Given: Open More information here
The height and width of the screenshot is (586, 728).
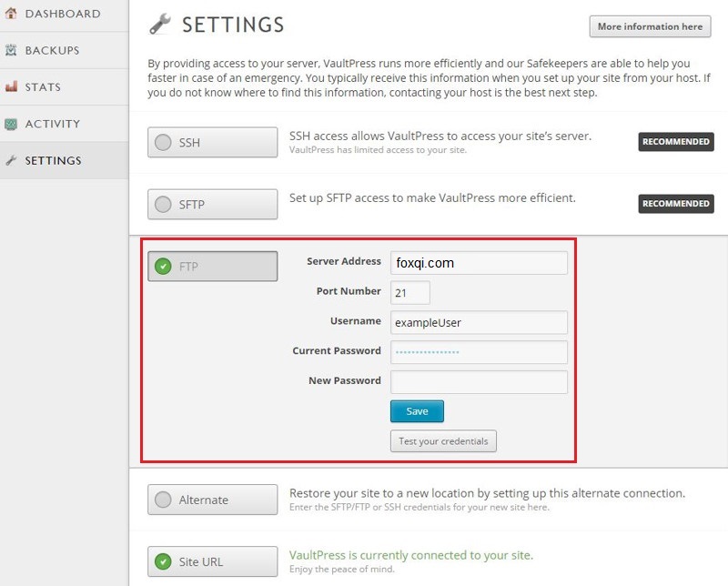Looking at the screenshot, I should [649, 26].
